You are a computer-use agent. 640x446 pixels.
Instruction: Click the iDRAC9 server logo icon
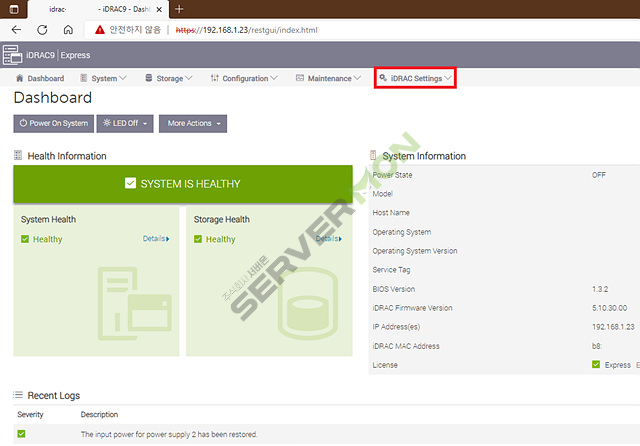(x=12, y=55)
